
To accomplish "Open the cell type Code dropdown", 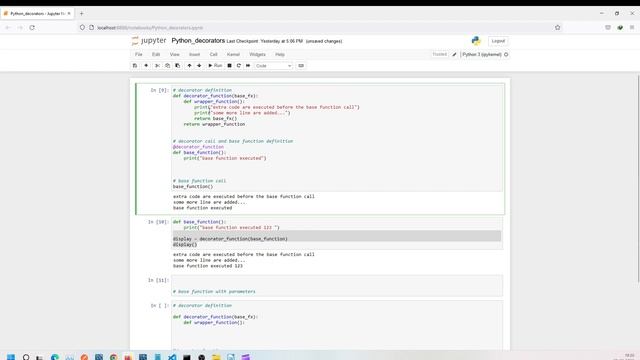I will [x=273, y=66].
